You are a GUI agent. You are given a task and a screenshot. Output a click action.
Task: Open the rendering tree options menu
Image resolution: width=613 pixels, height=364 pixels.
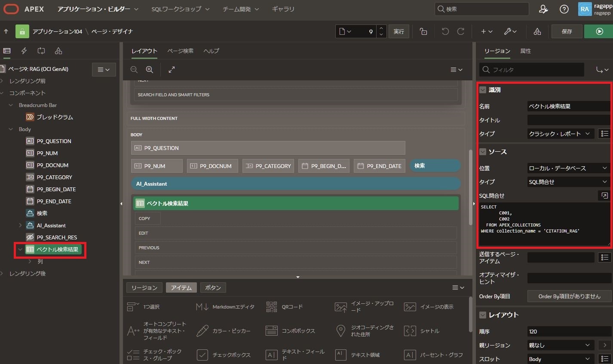pos(104,70)
